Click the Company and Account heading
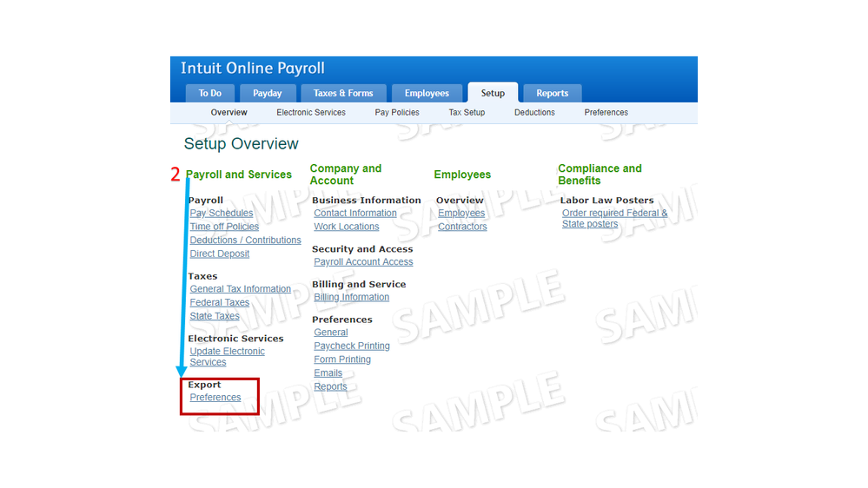Screen dimensions: 868x488 pos(346,175)
